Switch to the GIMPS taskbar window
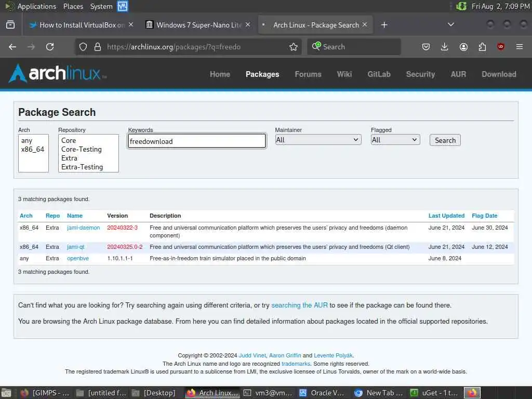532x399 pixels. (x=45, y=393)
